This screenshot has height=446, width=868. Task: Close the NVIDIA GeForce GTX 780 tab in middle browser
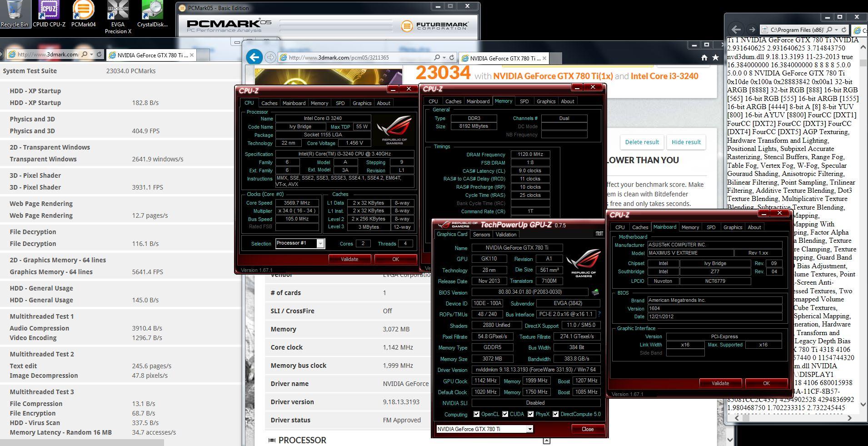[x=544, y=58]
